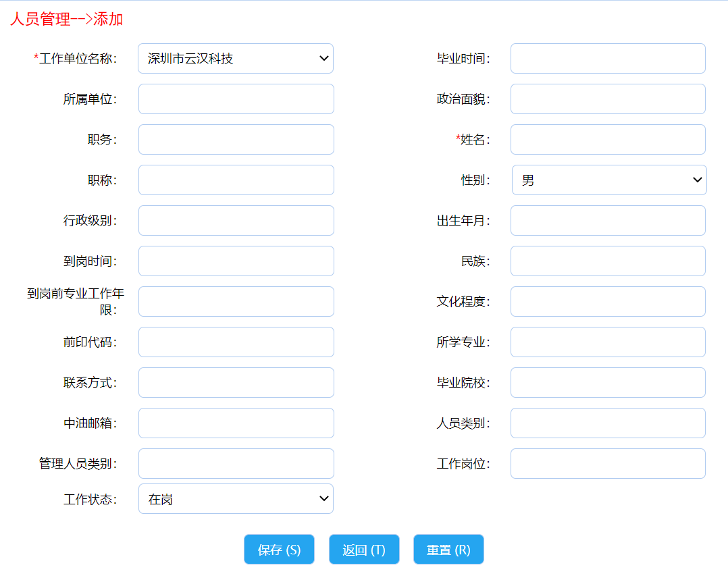
Task: Click the 联系方式 input field
Action: tap(236, 383)
